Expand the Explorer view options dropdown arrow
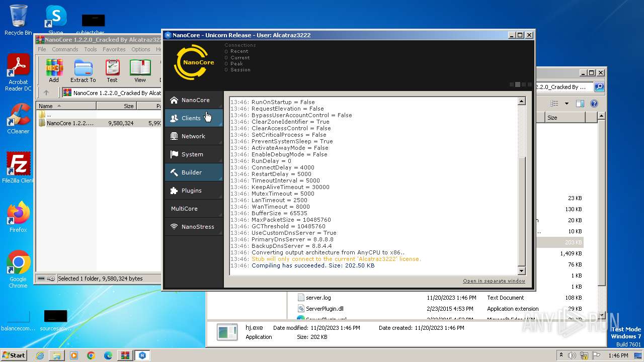 point(567,104)
